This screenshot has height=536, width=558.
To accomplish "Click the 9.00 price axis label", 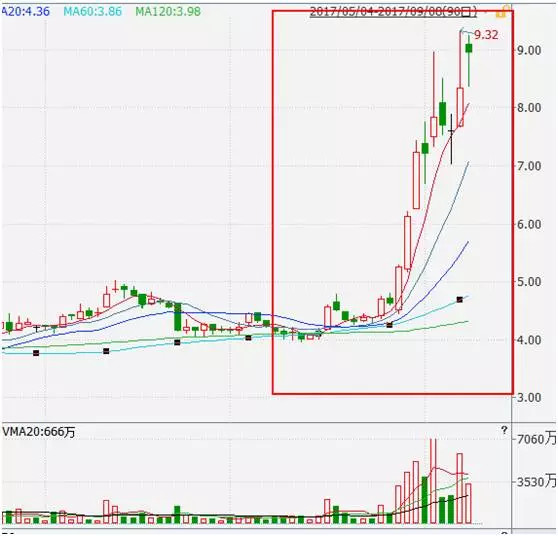I will click(529, 50).
